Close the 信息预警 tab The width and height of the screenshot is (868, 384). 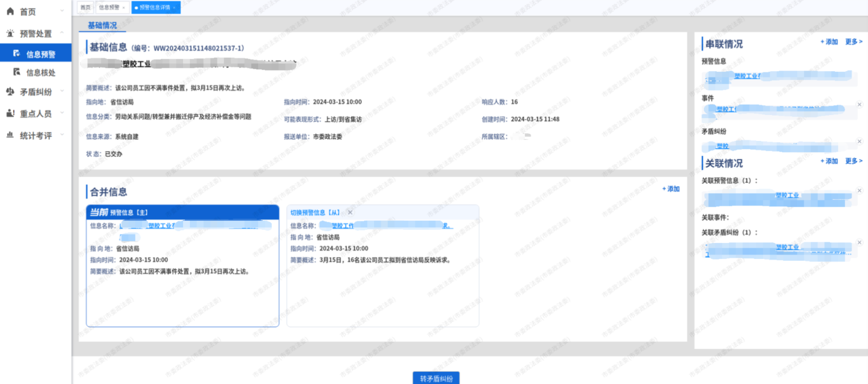123,8
